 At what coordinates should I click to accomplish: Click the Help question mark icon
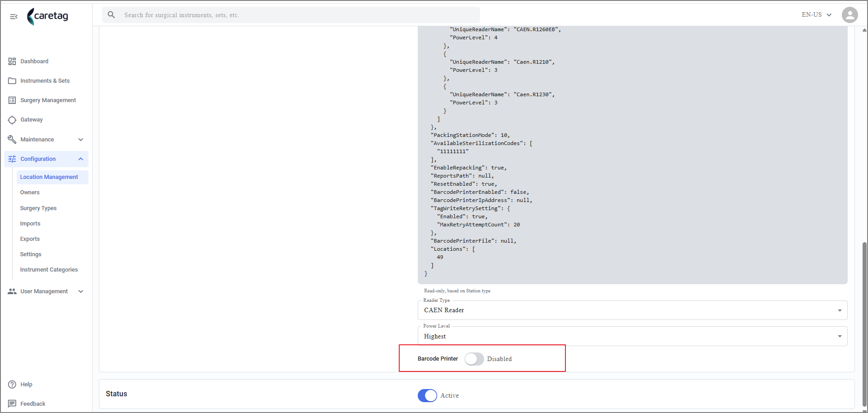[12, 385]
